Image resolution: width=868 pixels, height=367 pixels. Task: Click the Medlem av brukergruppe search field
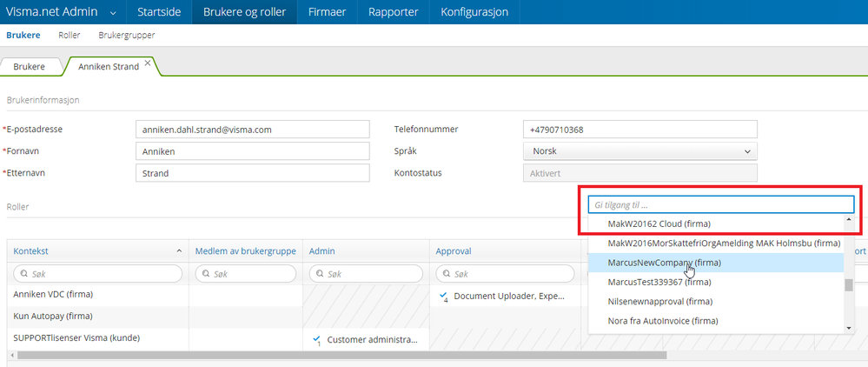point(246,274)
